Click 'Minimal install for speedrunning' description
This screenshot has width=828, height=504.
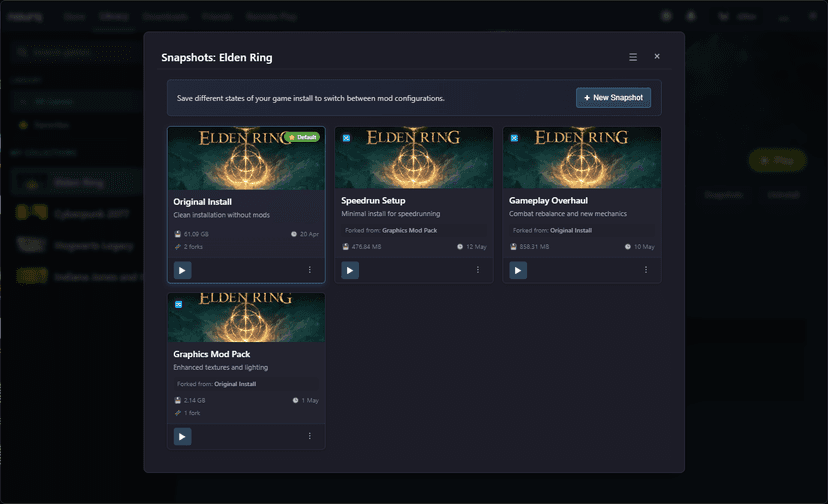click(391, 214)
